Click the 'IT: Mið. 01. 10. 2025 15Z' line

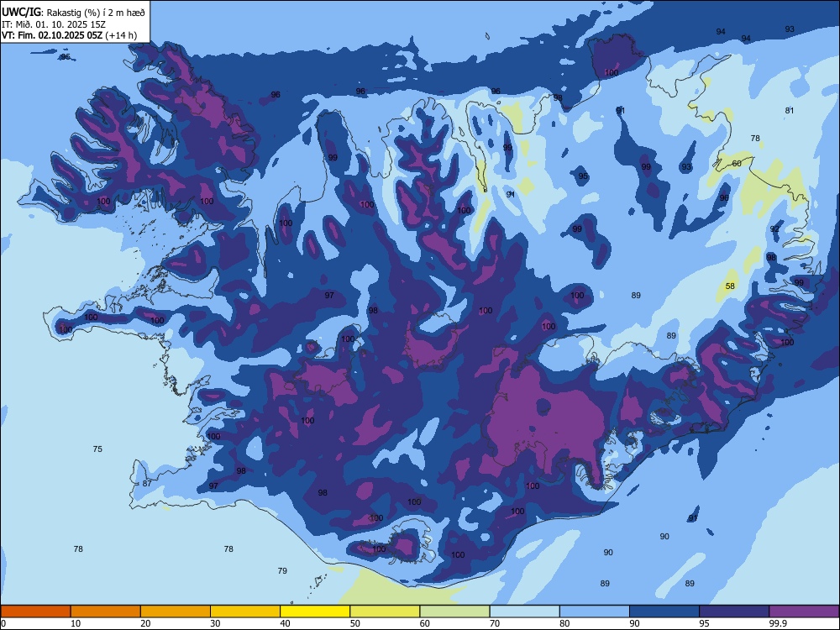point(54,24)
